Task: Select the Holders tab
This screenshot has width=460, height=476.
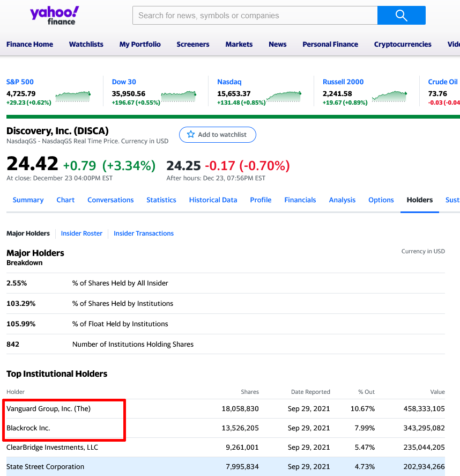Action: point(420,200)
